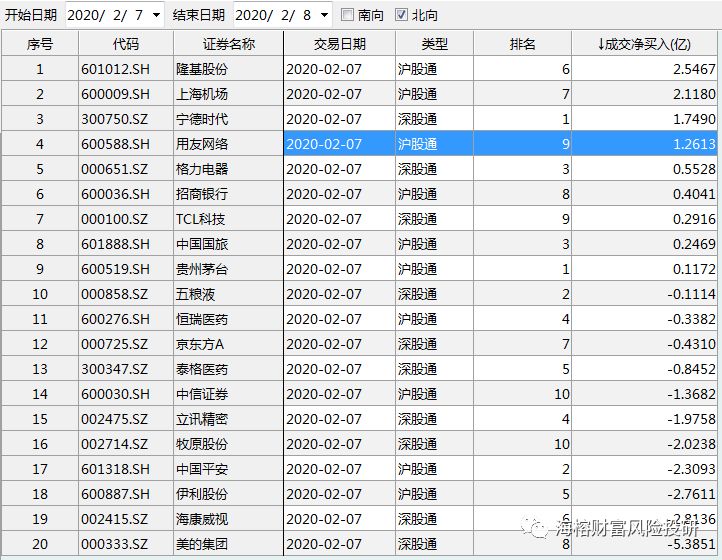Click net buy value -0.1114
This screenshot has height=560, width=722.
(644, 294)
